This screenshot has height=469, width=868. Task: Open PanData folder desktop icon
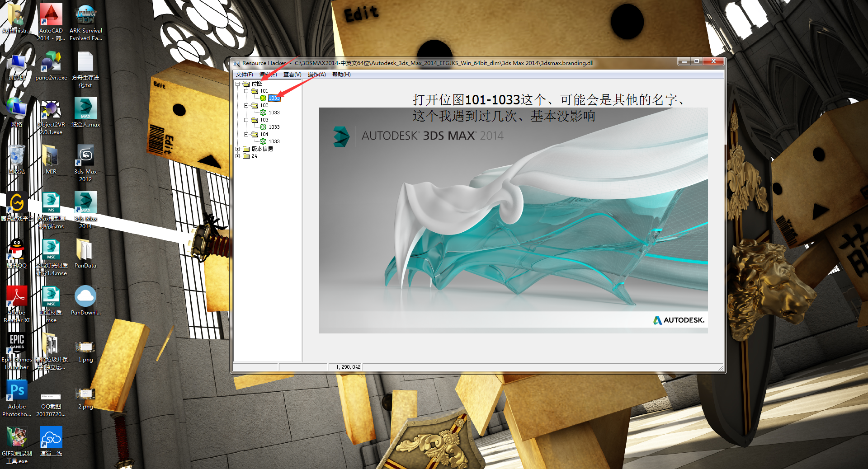coord(85,253)
